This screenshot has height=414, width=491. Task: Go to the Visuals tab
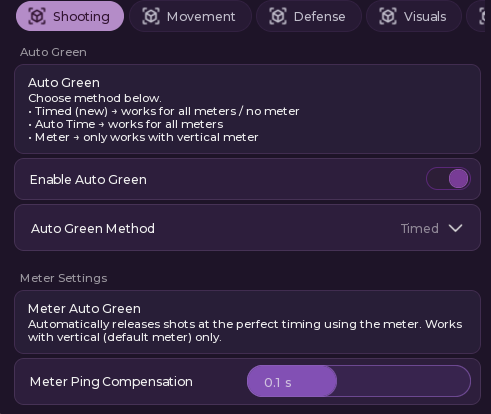point(414,16)
